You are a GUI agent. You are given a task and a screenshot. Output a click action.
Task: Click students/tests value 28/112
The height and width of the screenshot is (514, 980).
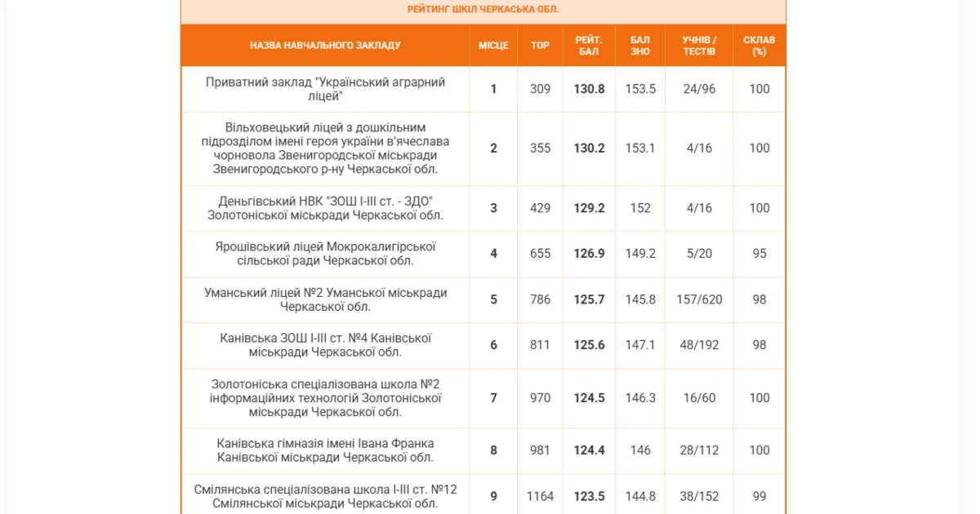[699, 450]
